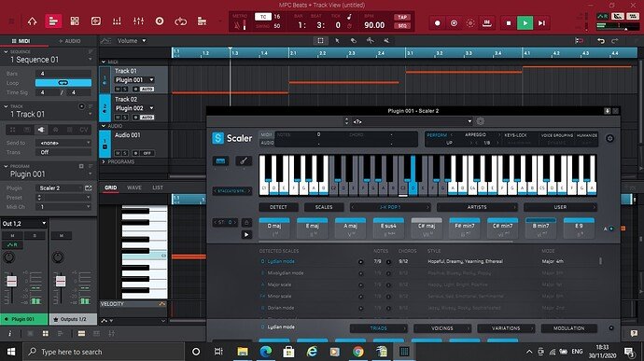644x361 pixels.
Task: Switch to the LIST tab
Action: [158, 187]
